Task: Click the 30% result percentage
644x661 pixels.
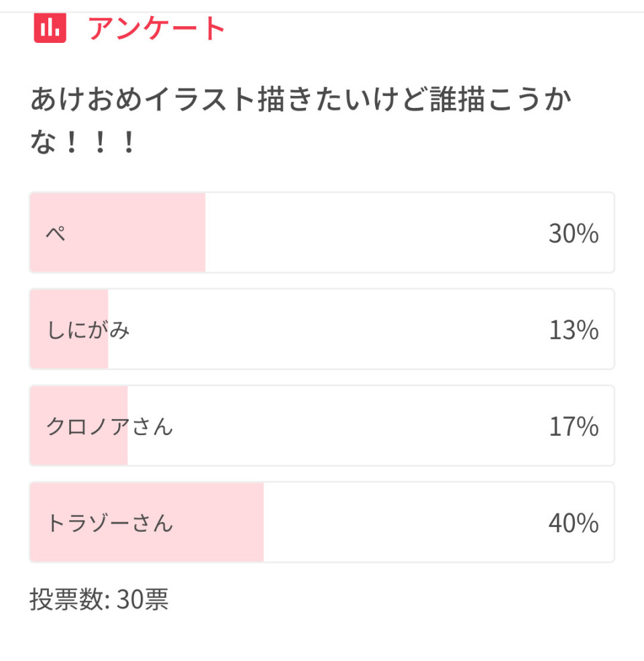Action: point(573,234)
